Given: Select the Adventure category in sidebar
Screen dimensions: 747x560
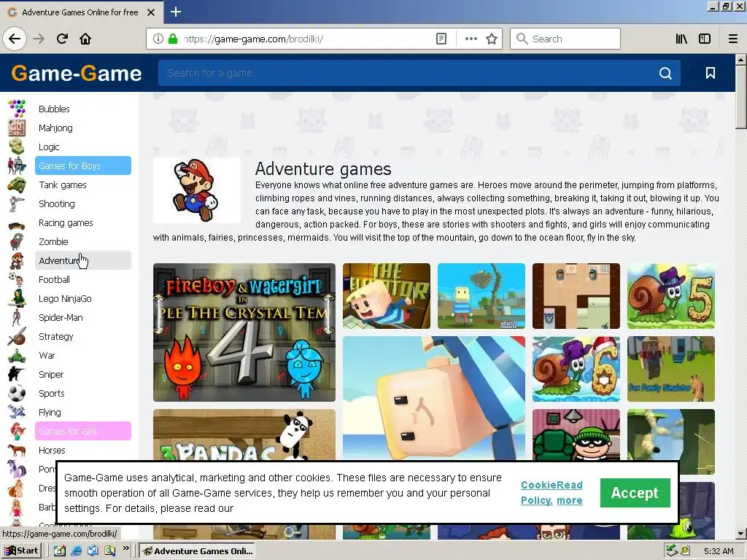Looking at the screenshot, I should 83,260.
